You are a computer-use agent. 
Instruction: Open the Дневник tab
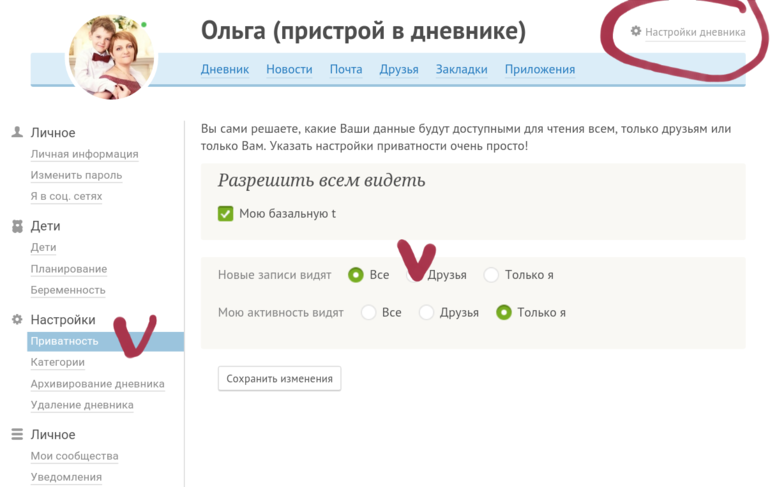(x=225, y=69)
